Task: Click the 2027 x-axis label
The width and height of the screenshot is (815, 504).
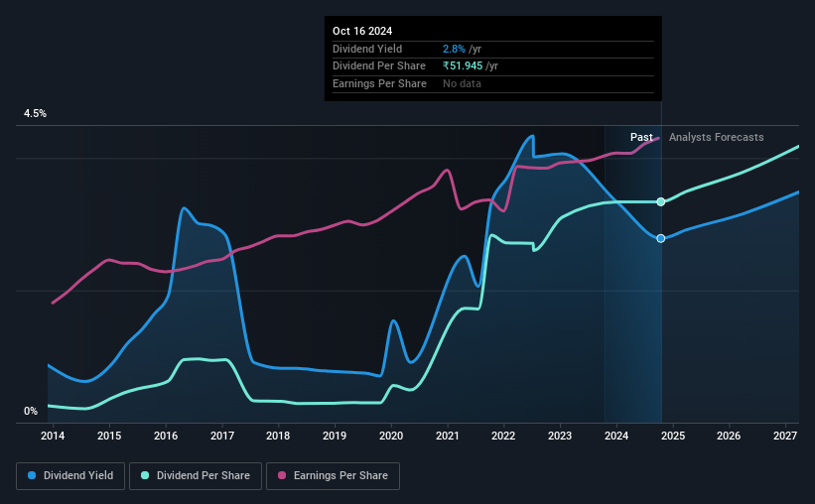Action: [785, 436]
